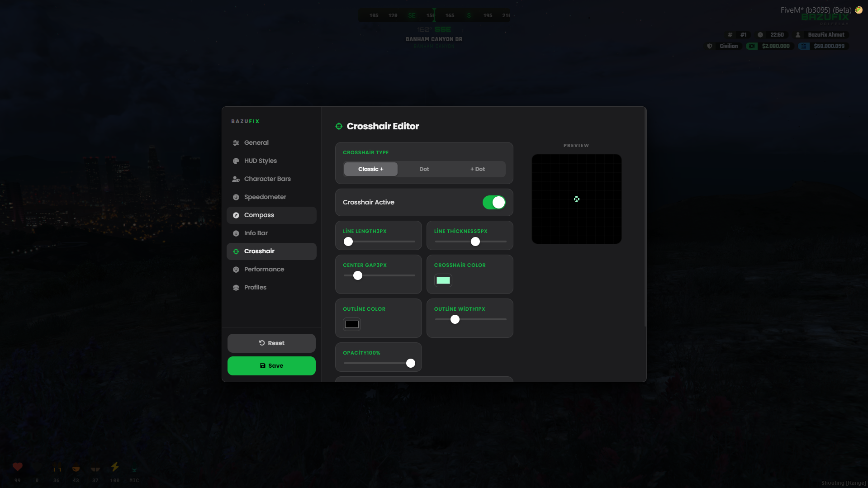The width and height of the screenshot is (868, 488).
Task: Open the HUD Styles section
Action: coord(271,161)
